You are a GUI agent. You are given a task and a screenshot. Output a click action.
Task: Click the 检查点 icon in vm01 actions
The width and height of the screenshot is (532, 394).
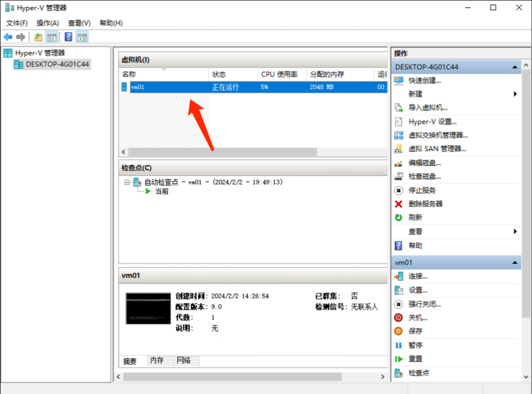coord(399,373)
